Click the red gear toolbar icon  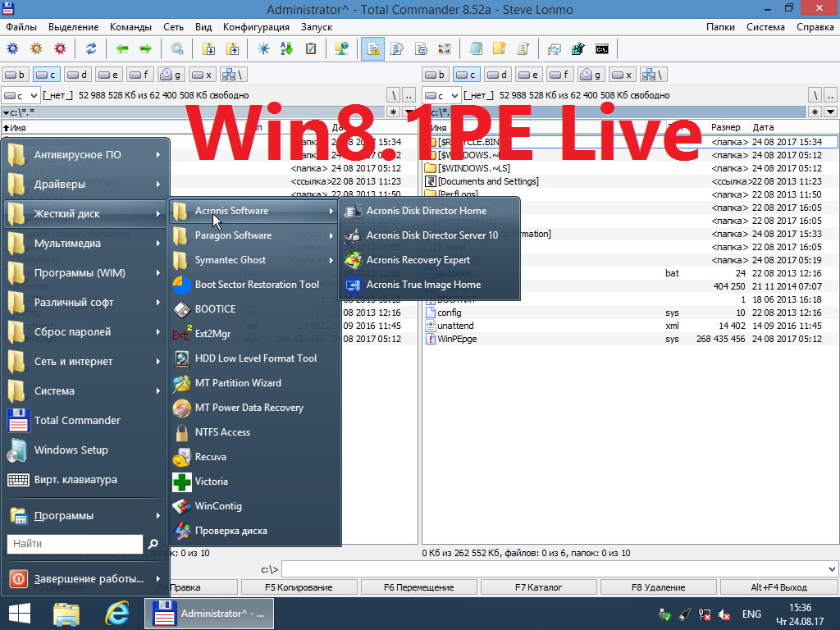(60, 49)
